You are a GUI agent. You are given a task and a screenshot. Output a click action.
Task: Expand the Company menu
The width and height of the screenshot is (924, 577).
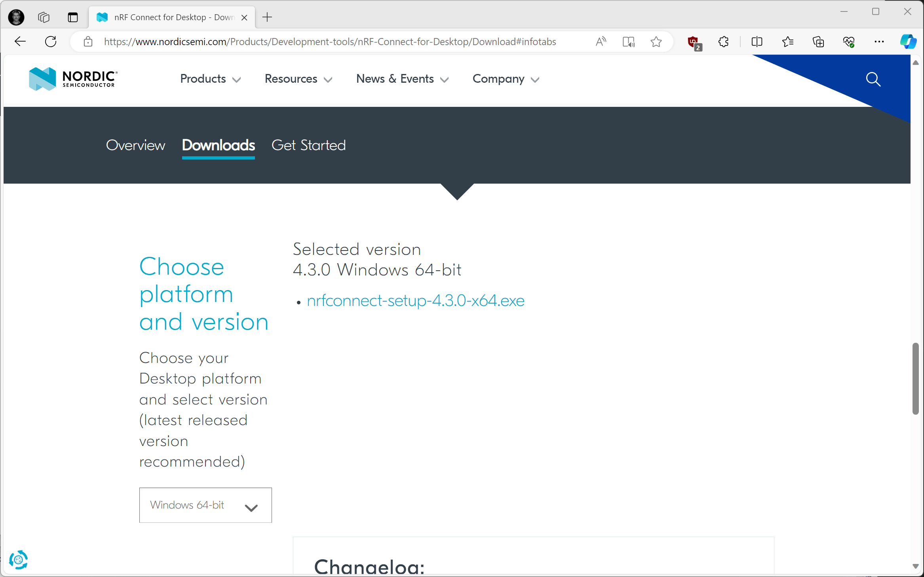click(506, 79)
